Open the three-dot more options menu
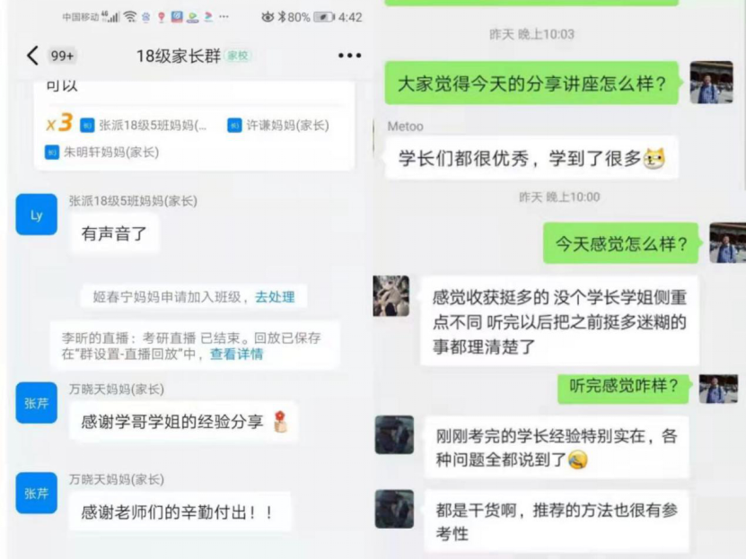This screenshot has height=560, width=746. pos(350,56)
